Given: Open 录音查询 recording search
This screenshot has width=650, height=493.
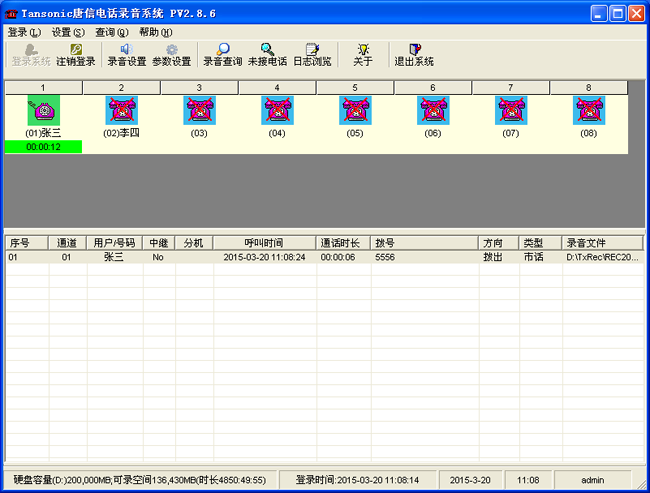Looking at the screenshot, I should point(223,54).
